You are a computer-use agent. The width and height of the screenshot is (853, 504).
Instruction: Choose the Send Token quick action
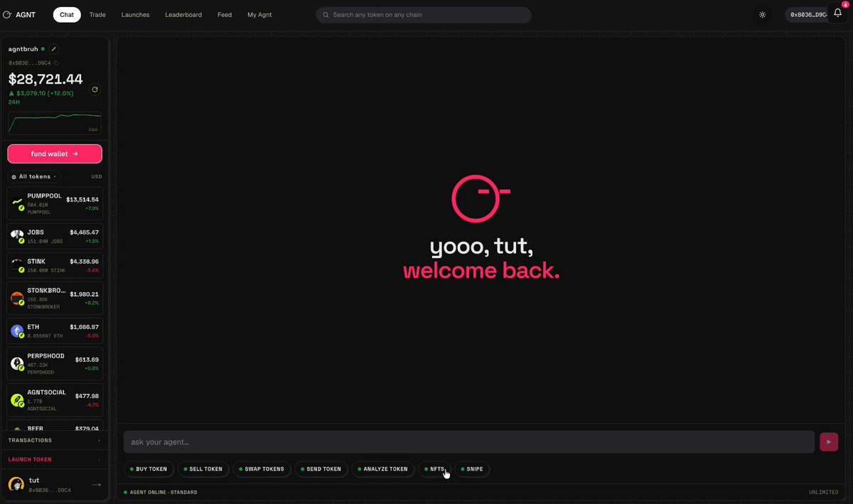tap(321, 469)
